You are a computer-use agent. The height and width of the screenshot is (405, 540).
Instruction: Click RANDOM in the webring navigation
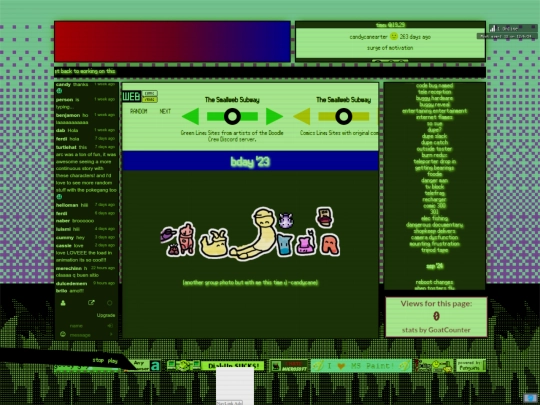(x=138, y=111)
